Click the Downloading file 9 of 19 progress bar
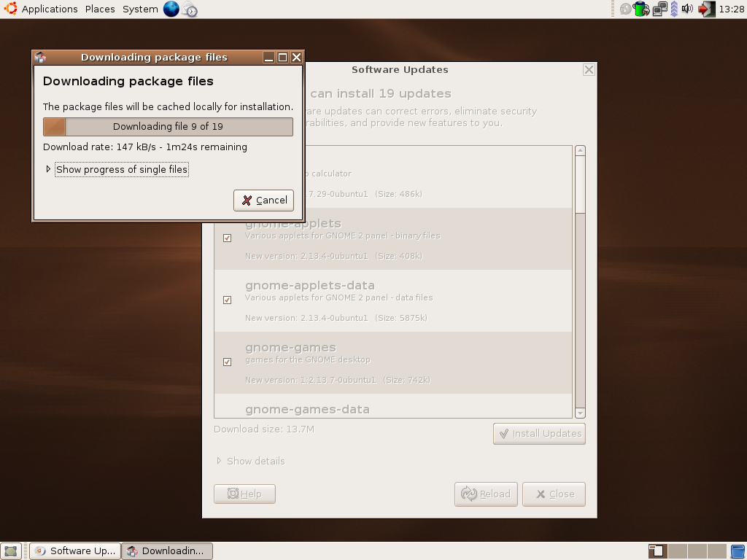The image size is (747, 560). coord(169,127)
